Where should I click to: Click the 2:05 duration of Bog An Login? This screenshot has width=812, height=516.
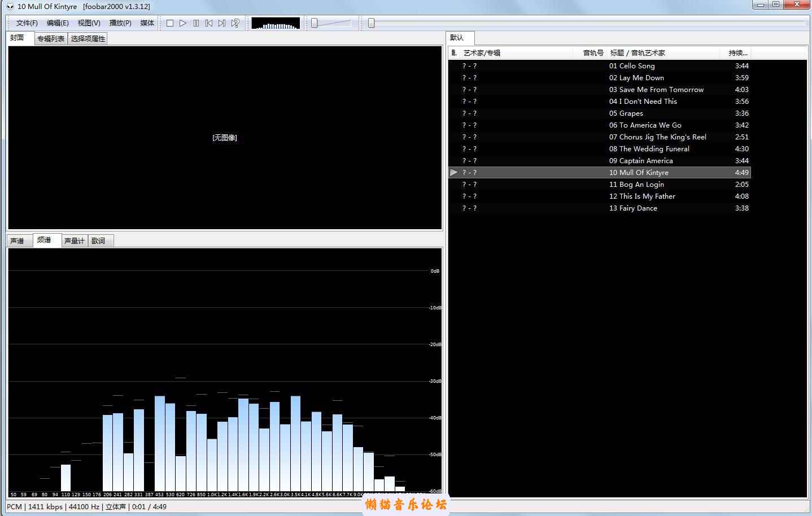pyautogui.click(x=742, y=185)
